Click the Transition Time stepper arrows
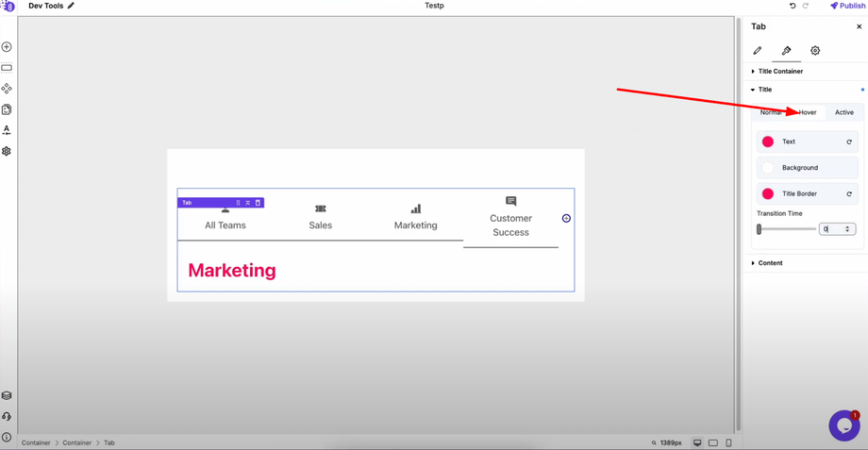This screenshot has width=868, height=450. [847, 229]
